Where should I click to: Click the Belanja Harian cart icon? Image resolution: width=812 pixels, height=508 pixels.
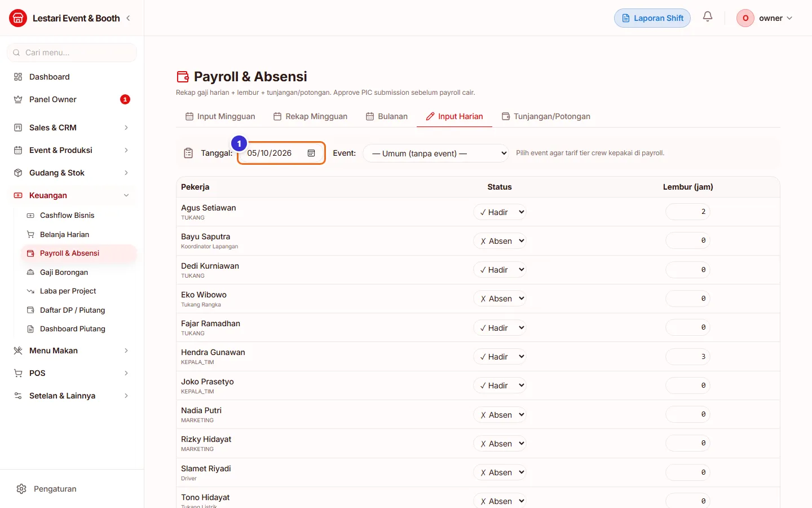[30, 234]
